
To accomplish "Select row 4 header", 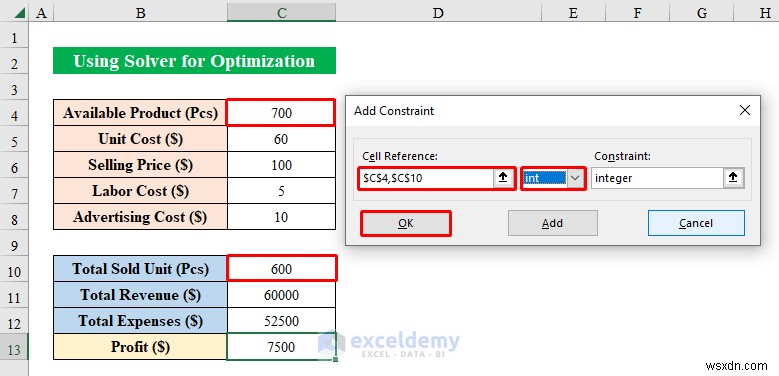I will click(x=14, y=116).
